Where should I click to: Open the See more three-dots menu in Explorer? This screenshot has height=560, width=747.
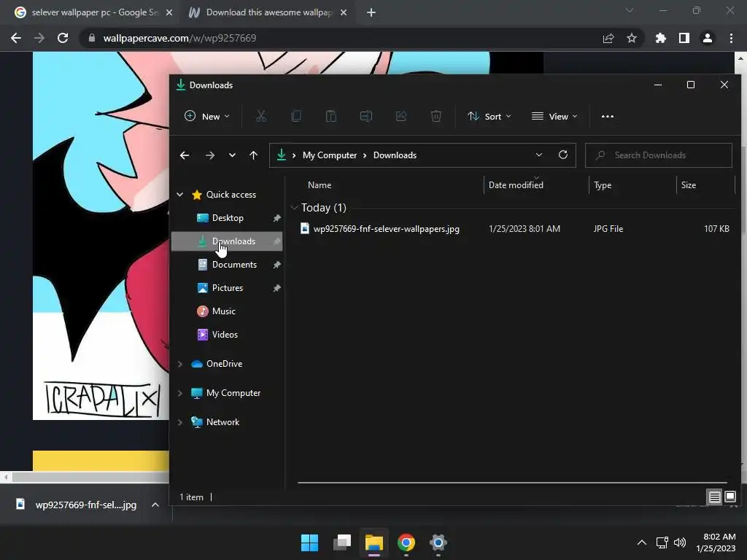608,116
